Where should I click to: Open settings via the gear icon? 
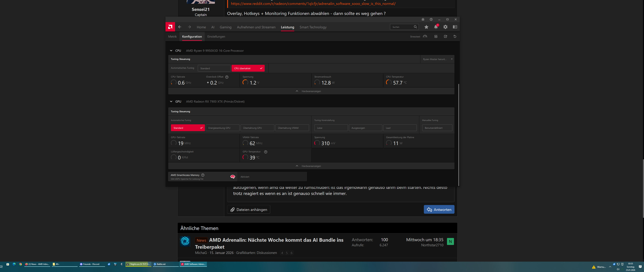pyautogui.click(x=445, y=27)
